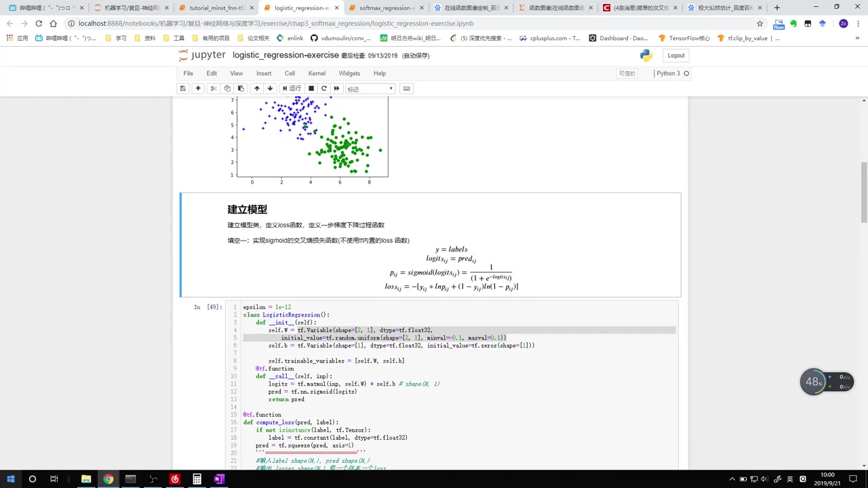Copy selected cells toolbar icon
The image size is (868, 488).
point(227,89)
